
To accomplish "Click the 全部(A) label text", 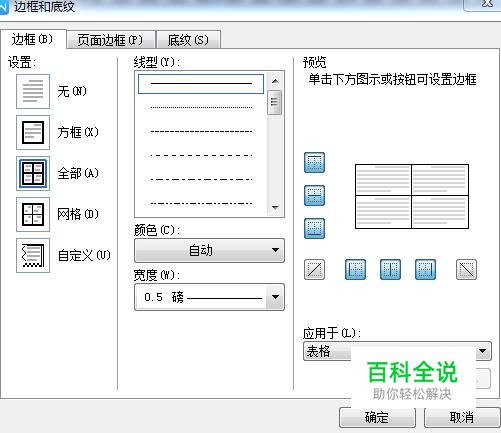I will (78, 173).
